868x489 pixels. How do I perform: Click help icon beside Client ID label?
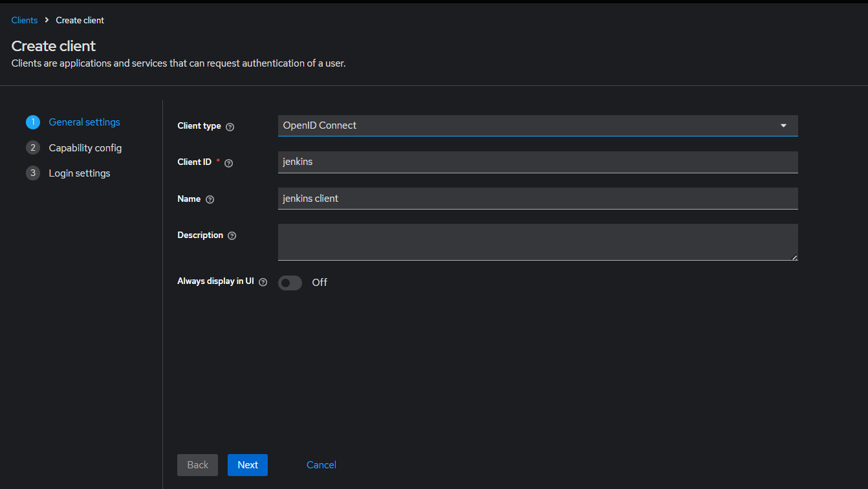click(228, 163)
